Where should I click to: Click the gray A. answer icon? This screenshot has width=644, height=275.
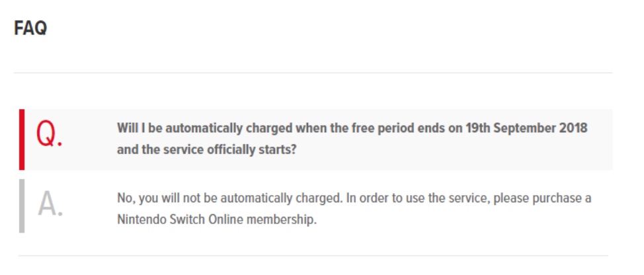[x=50, y=204]
